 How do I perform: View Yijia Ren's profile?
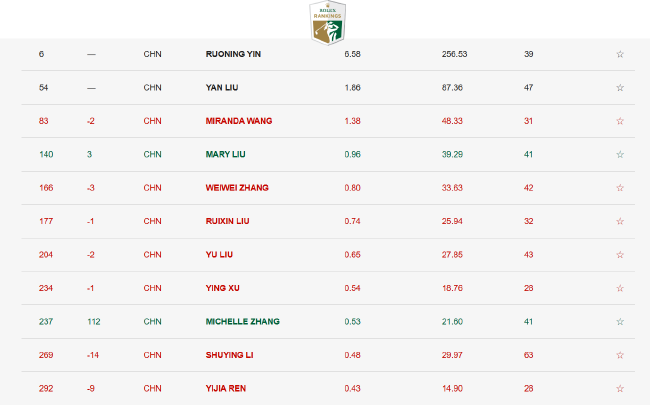tap(226, 389)
